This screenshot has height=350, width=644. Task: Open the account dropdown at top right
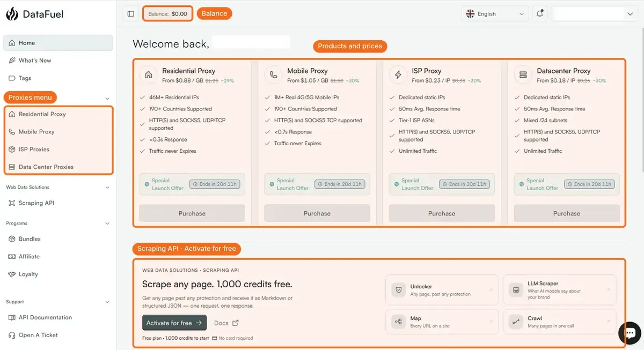(x=595, y=14)
